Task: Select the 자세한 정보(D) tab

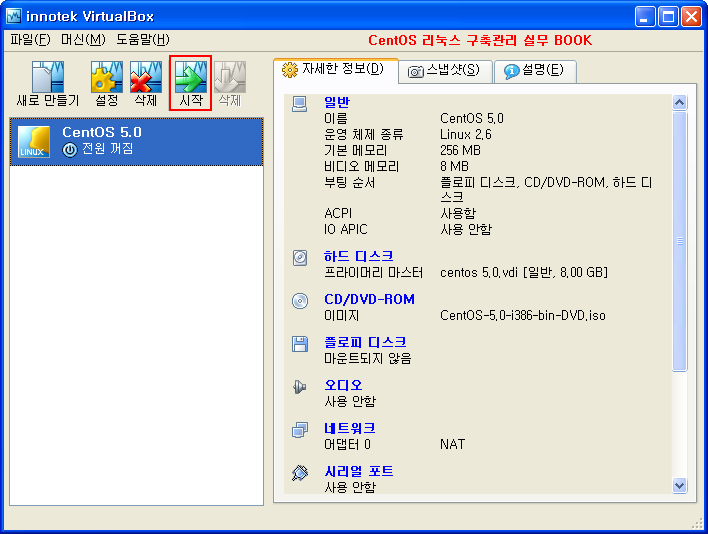Action: (334, 69)
